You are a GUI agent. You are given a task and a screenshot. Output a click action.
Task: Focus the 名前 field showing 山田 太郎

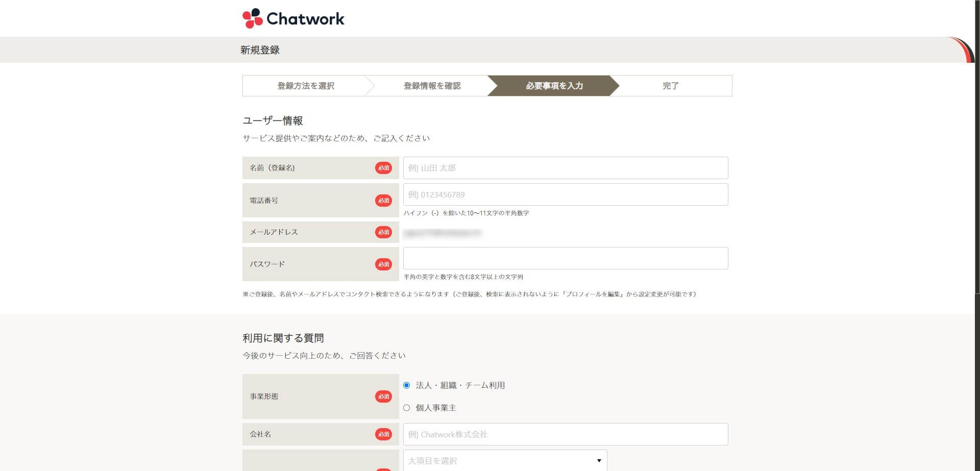coord(565,168)
